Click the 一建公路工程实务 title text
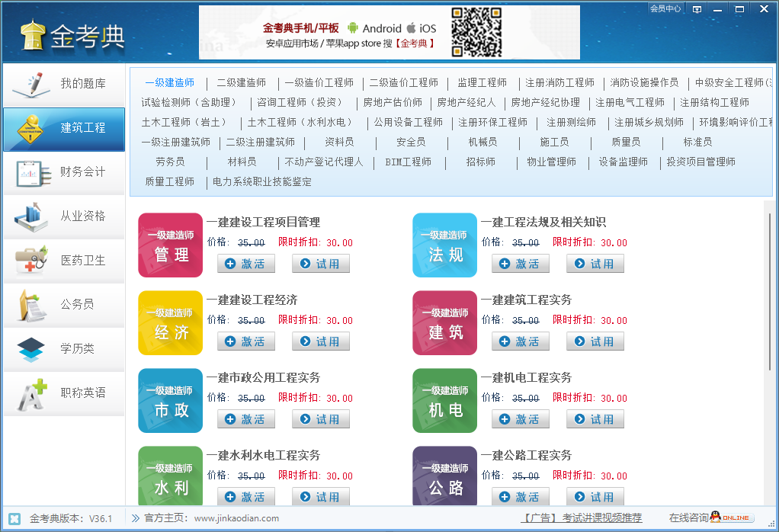 527,456
